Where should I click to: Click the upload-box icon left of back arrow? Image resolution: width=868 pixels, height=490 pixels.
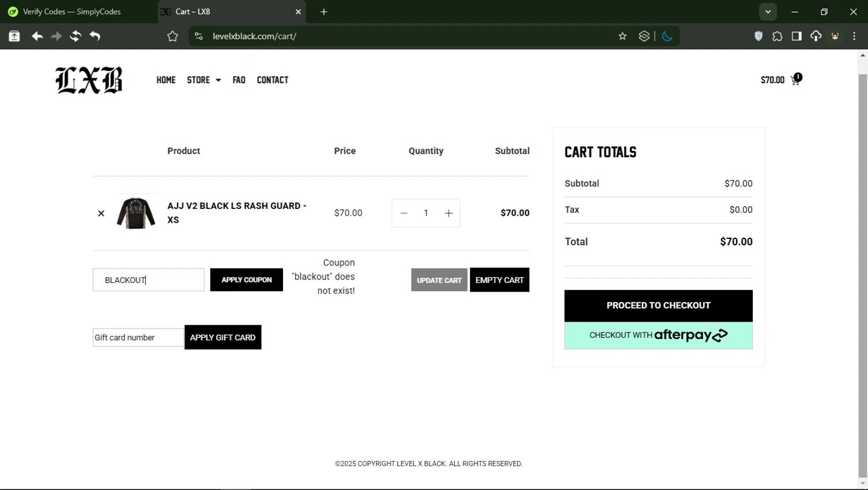pos(14,36)
